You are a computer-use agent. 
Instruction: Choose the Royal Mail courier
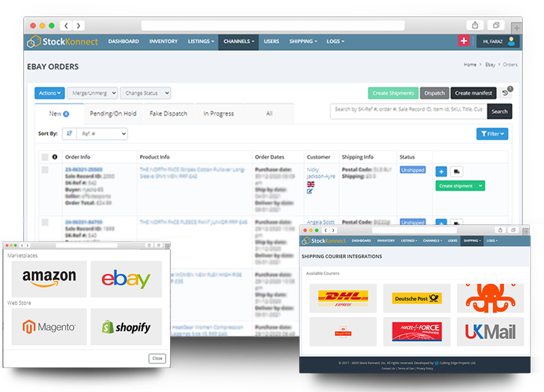343,332
